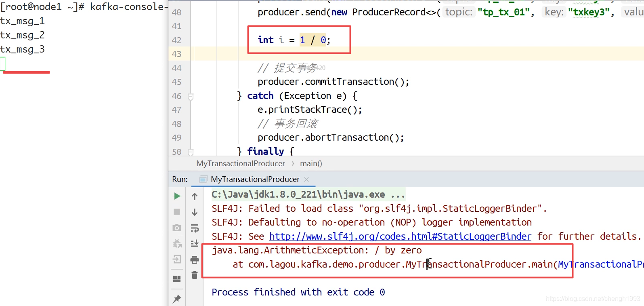
Task: Click on producer.abortTransaction() code line
Action: pyautogui.click(x=331, y=138)
